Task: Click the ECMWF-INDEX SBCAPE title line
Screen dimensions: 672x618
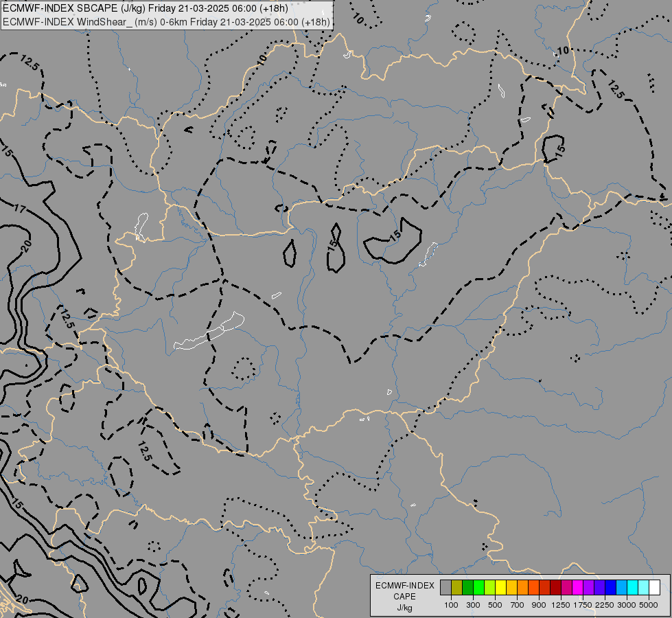Action: click(x=146, y=8)
